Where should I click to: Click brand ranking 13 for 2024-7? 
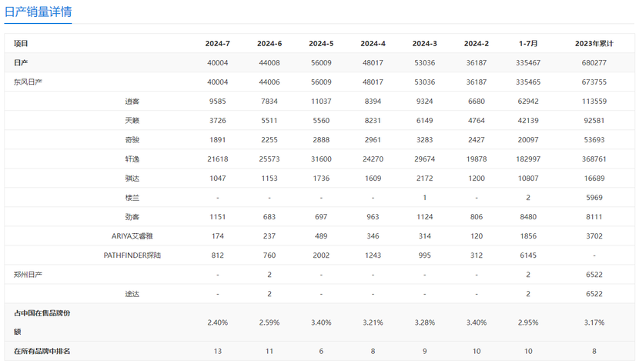pyautogui.click(x=218, y=351)
